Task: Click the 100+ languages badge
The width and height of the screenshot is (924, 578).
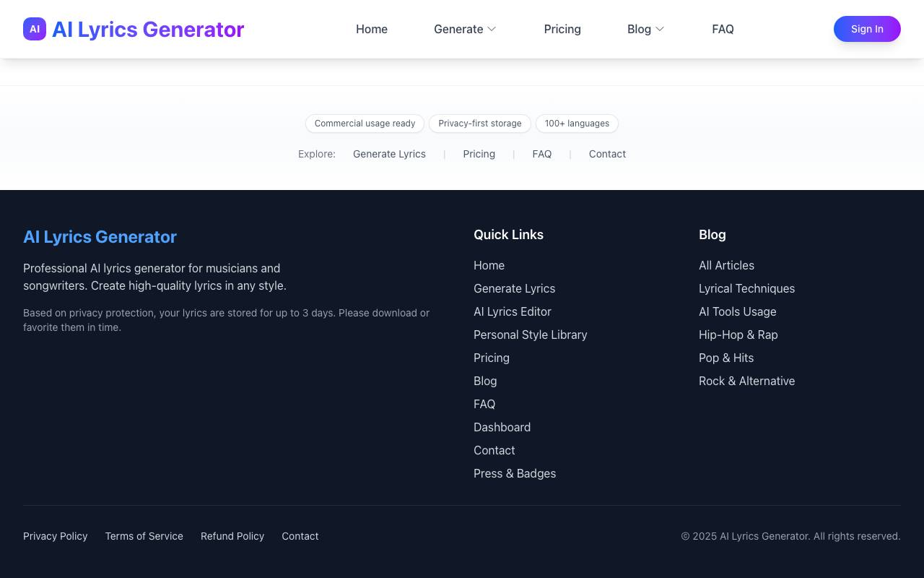Action: (577, 124)
